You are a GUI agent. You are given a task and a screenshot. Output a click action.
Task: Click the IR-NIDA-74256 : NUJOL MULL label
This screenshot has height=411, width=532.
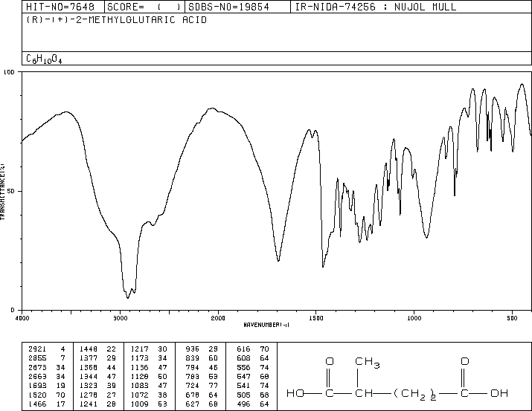[x=376, y=7]
